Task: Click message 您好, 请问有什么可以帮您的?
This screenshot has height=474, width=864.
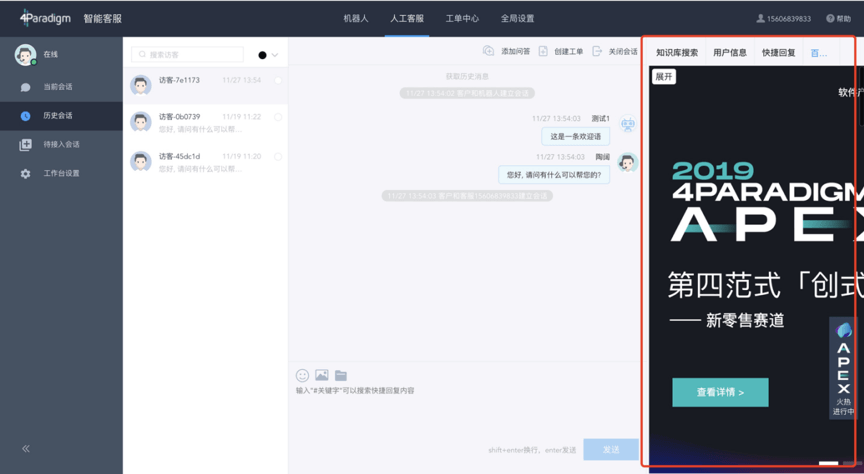Action: [554, 175]
